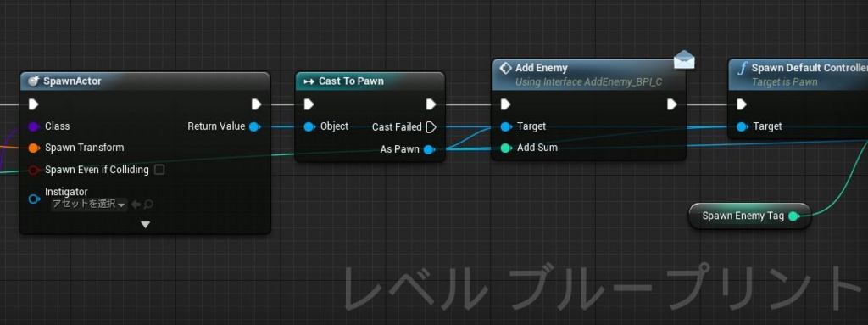Image resolution: width=868 pixels, height=325 pixels.
Task: Click the Cast Failed execution pin
Action: [x=431, y=127]
